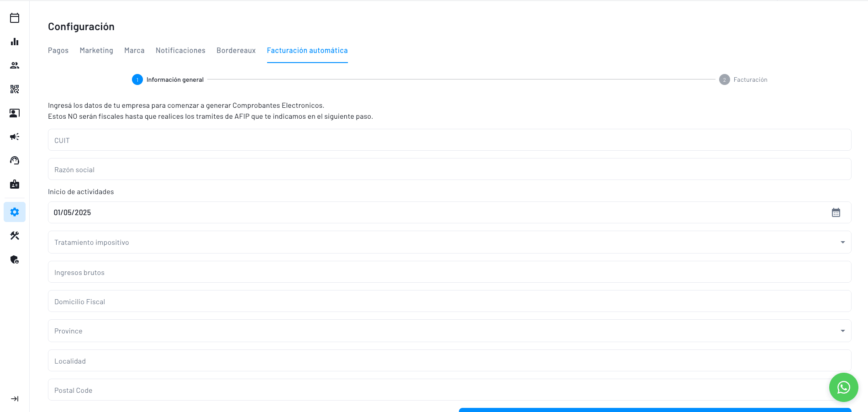Select the settings gear sidebar icon

(15, 212)
